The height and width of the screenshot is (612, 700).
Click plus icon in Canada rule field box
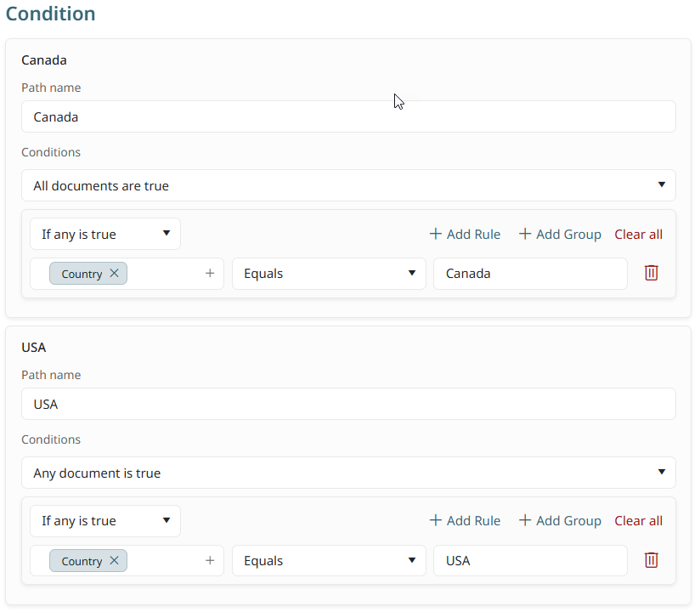coord(210,274)
